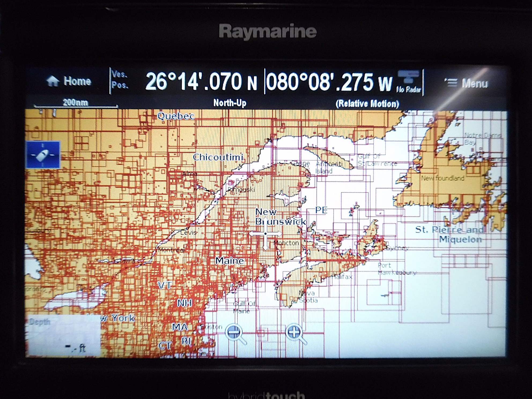Open the Menu button
532x399 pixels.
[x=466, y=83]
